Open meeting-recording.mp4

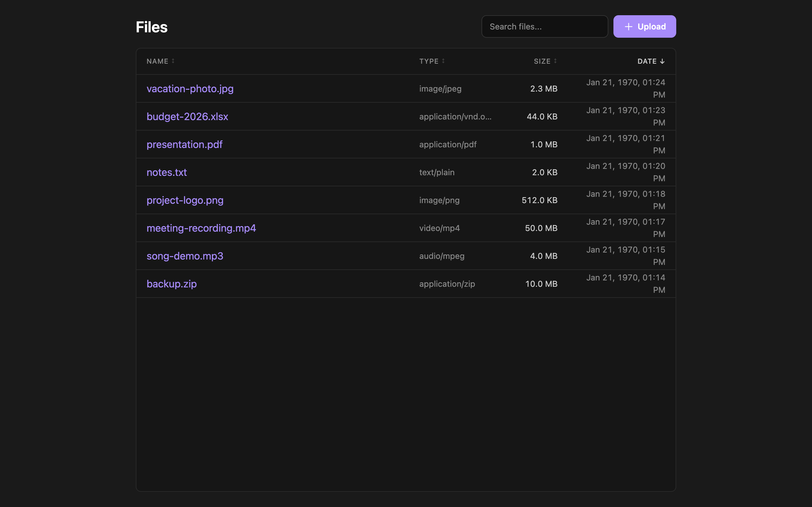(201, 228)
